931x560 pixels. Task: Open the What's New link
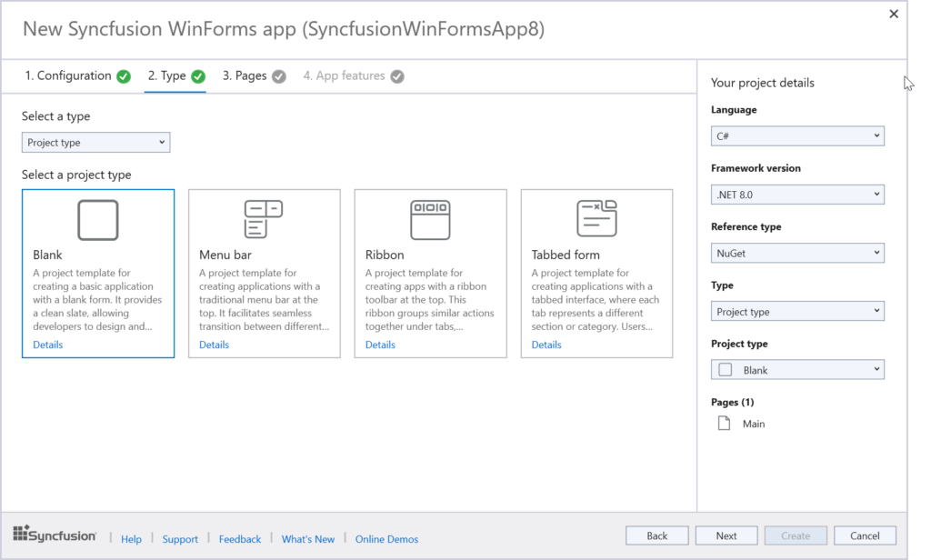[x=307, y=538]
